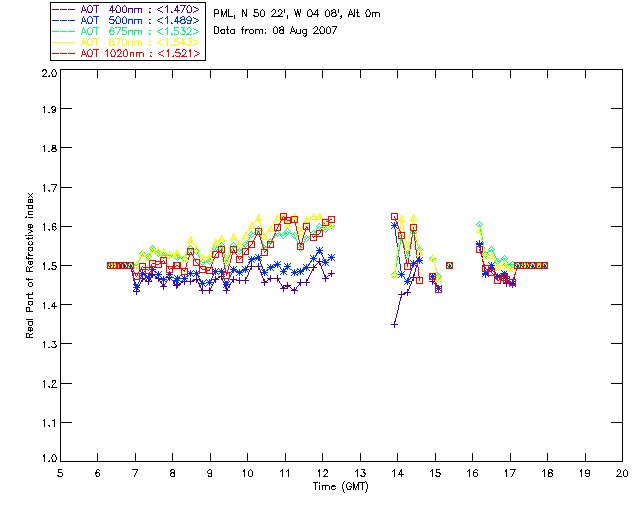This screenshot has width=640, height=512.
Task: Click the x-axis label 11
Action: (285, 473)
